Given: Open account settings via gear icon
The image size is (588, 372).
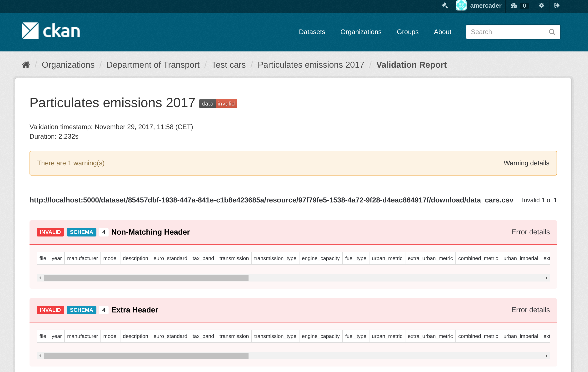Looking at the screenshot, I should (541, 5).
